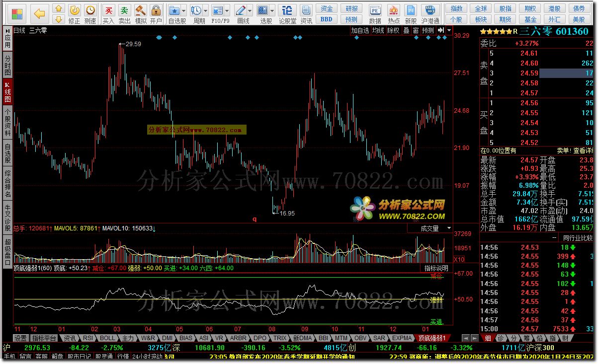Expand the F10/F9 dropdown arrow
This screenshot has width=599, height=364.
click(x=228, y=10)
